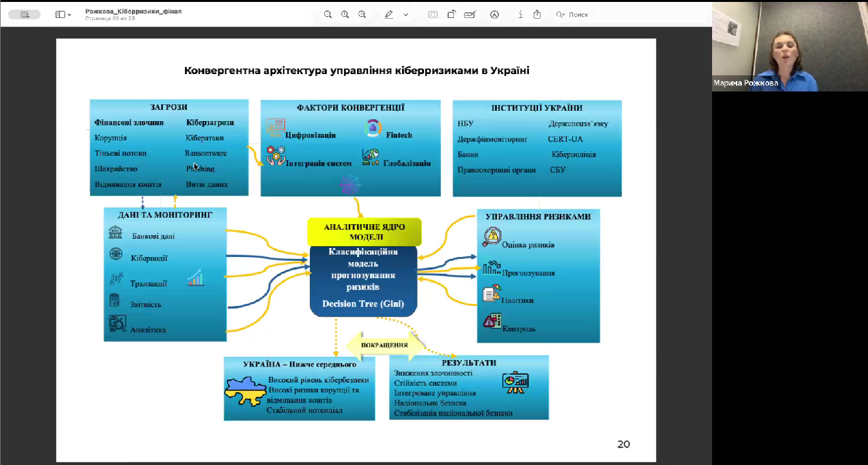Open the form filling toolbar icon
Viewport: 868px width, 465px height.
(x=470, y=14)
